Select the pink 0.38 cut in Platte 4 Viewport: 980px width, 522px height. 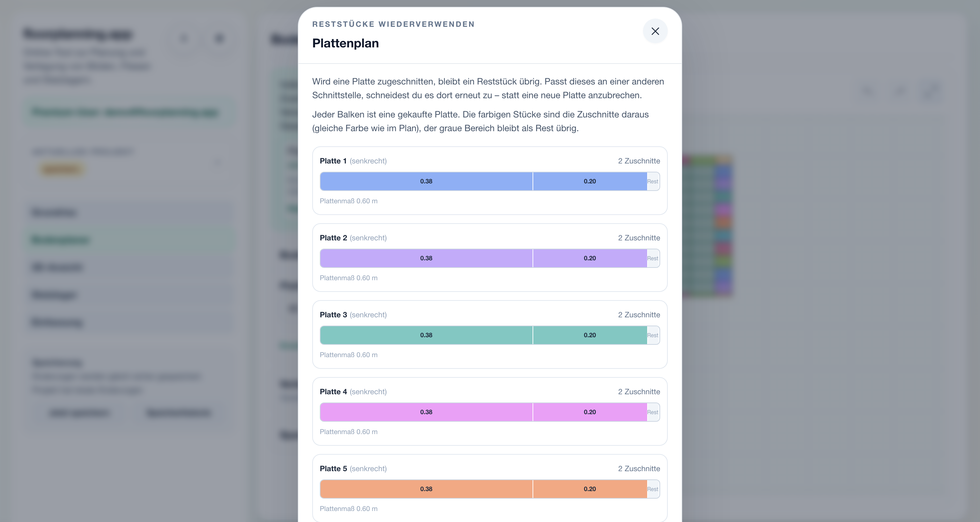(426, 412)
